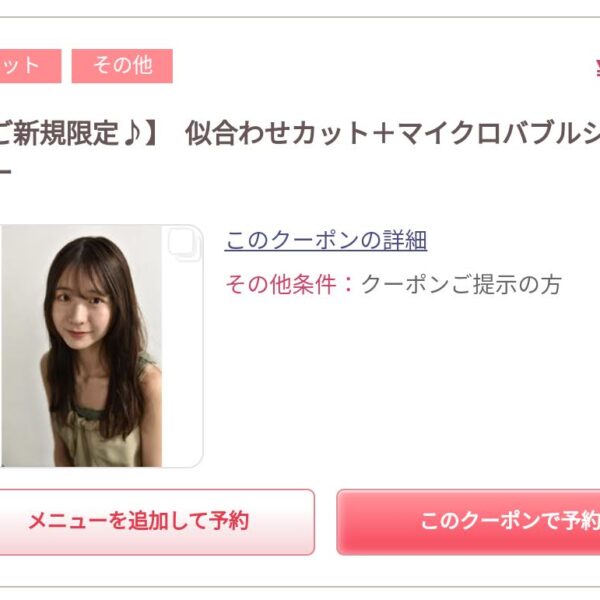Click the ♪ music note in coupon title
This screenshot has height=600, width=600.
tap(132, 134)
